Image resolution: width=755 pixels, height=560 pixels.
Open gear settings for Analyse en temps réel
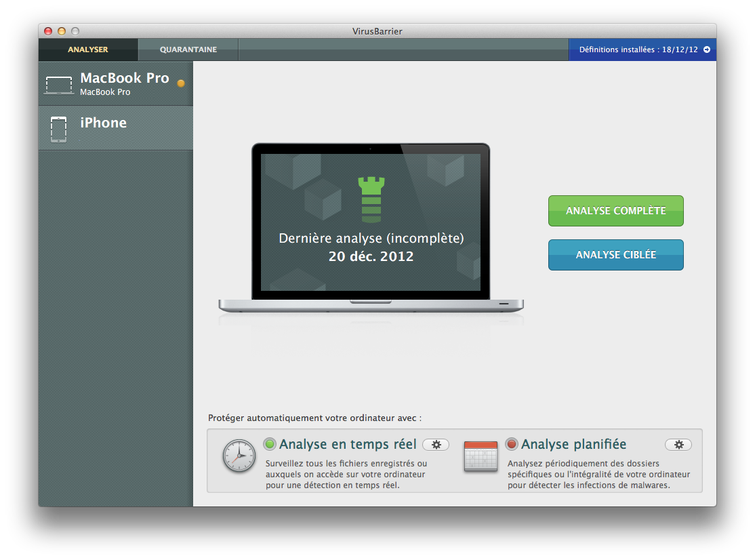tap(436, 445)
